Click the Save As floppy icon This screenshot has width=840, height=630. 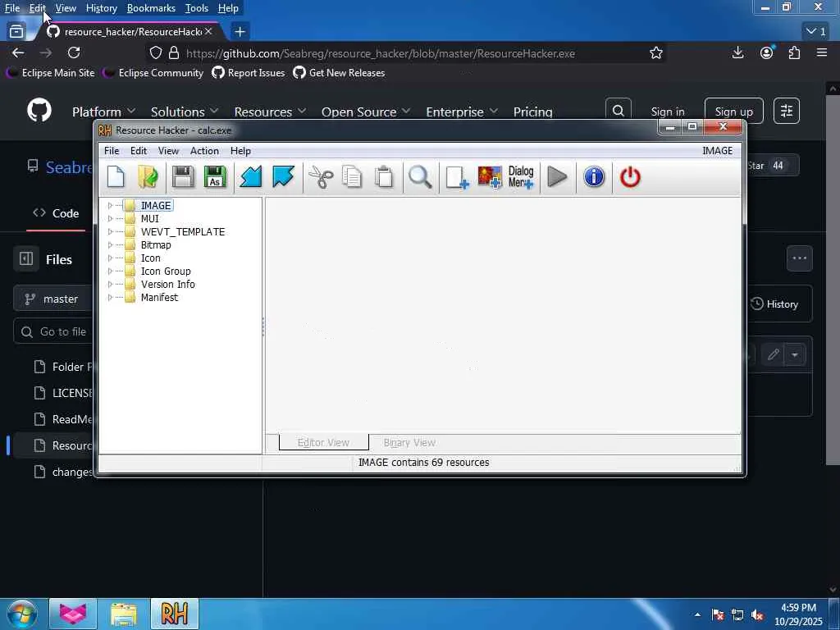pyautogui.click(x=215, y=177)
